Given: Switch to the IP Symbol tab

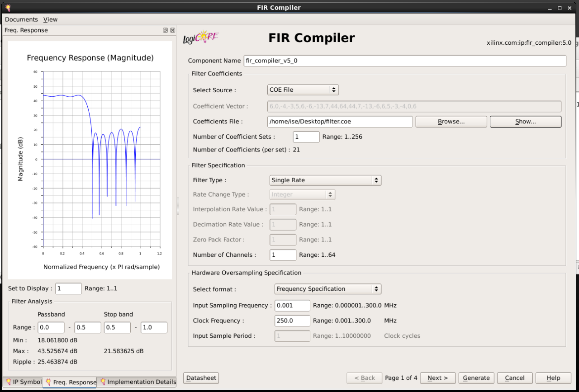Looking at the screenshot, I should click(23, 382).
